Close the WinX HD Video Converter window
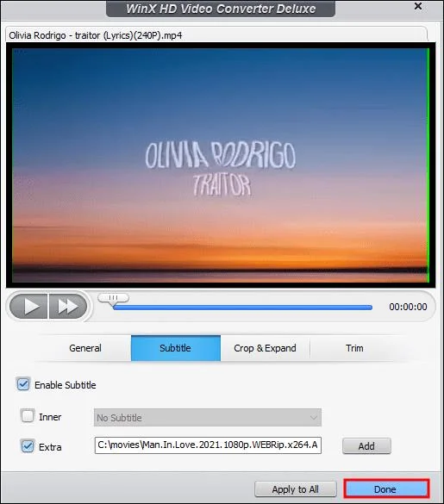Image resolution: width=444 pixels, height=504 pixels. click(418, 6)
